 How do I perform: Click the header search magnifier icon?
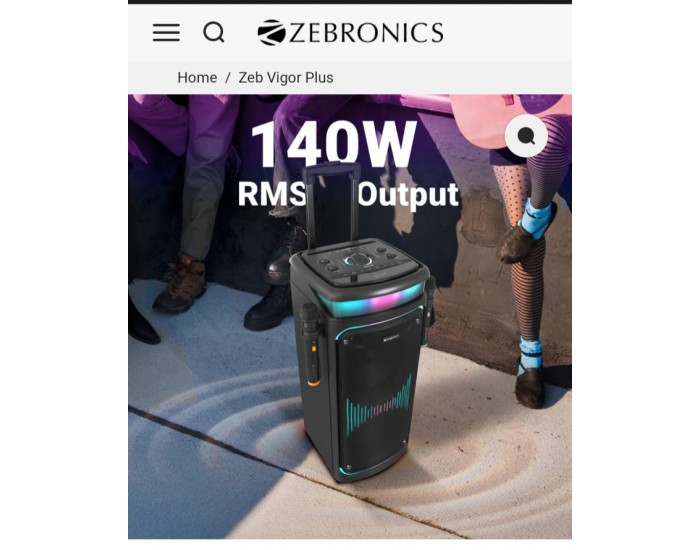pyautogui.click(x=214, y=33)
